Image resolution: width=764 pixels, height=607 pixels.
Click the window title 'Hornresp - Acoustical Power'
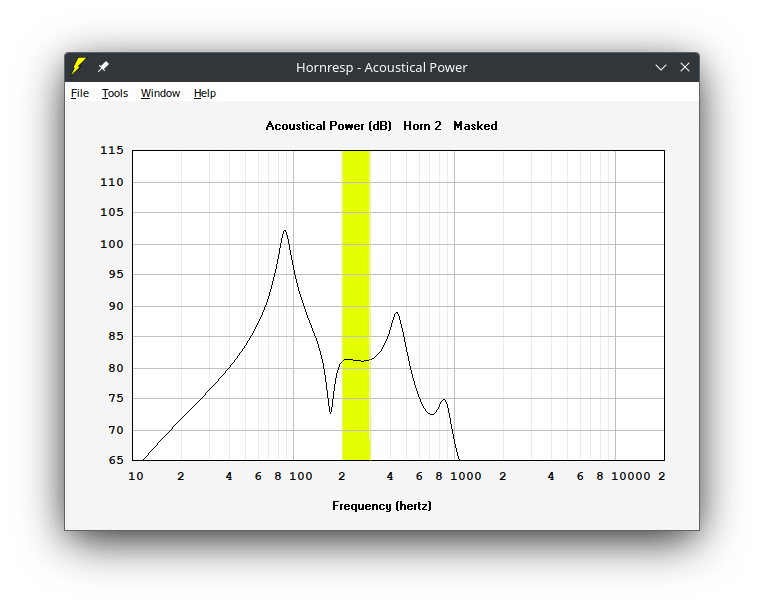[x=382, y=67]
